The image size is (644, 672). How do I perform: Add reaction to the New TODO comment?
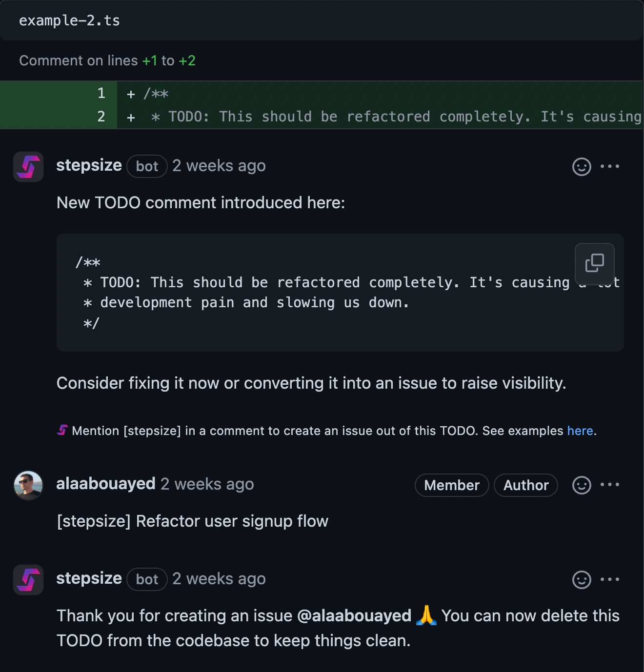click(582, 167)
